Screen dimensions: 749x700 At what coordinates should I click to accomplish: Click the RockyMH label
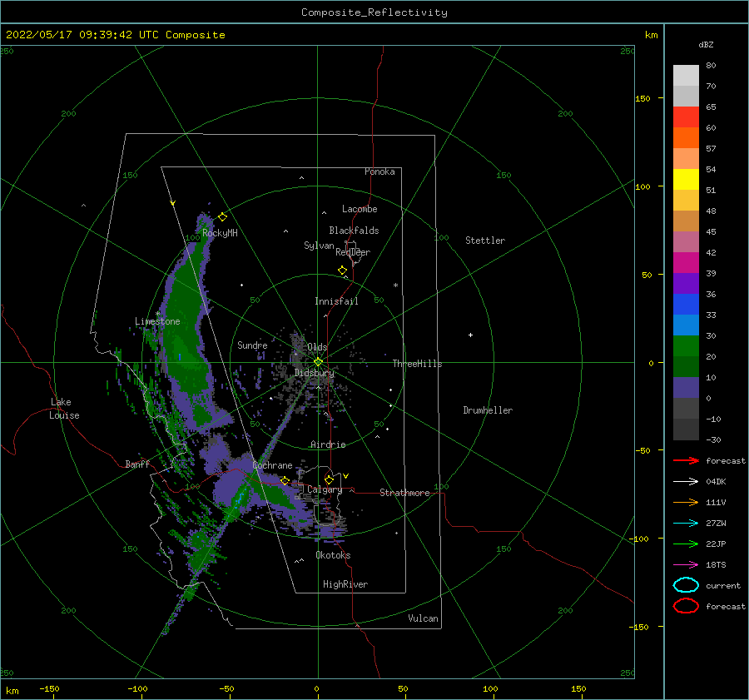tap(220, 233)
